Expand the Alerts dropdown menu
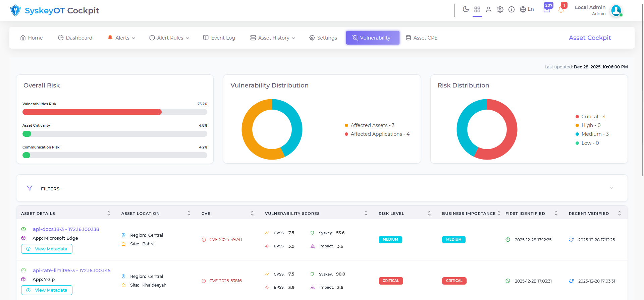 click(121, 38)
